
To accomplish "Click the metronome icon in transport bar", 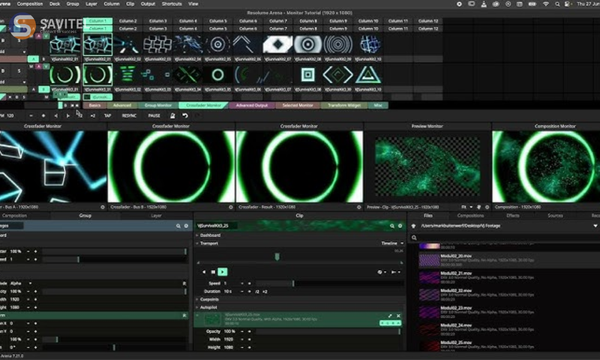I will coord(173,116).
